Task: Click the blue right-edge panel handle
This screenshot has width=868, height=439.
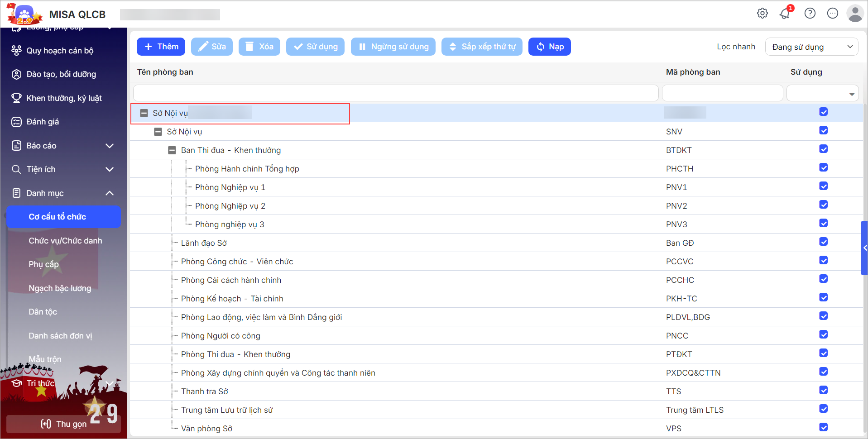Action: 864,248
